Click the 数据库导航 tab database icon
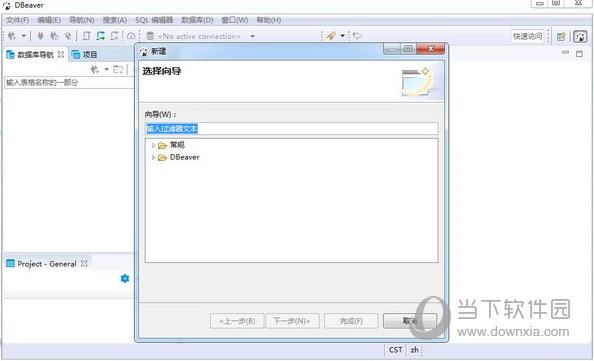 click(x=10, y=55)
